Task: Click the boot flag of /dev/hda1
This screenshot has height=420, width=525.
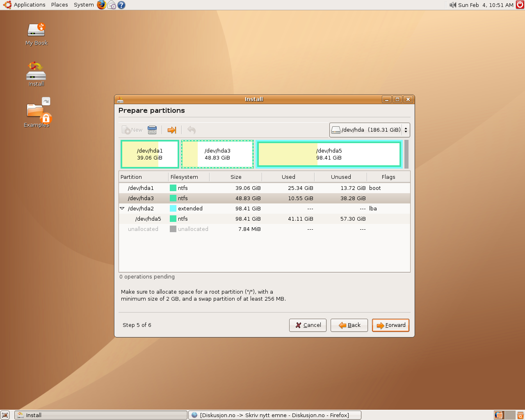Action: click(x=375, y=188)
